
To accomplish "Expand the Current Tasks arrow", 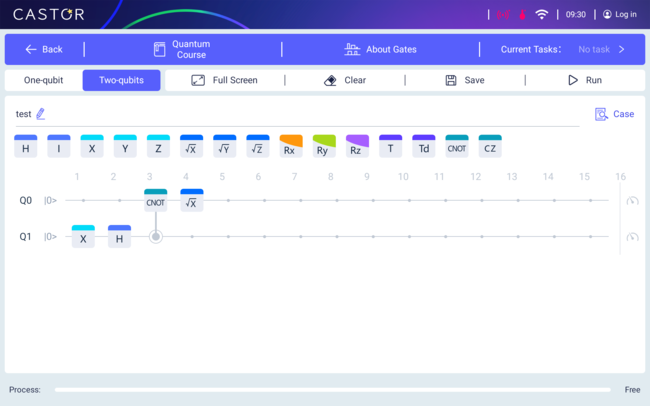I will [x=621, y=49].
